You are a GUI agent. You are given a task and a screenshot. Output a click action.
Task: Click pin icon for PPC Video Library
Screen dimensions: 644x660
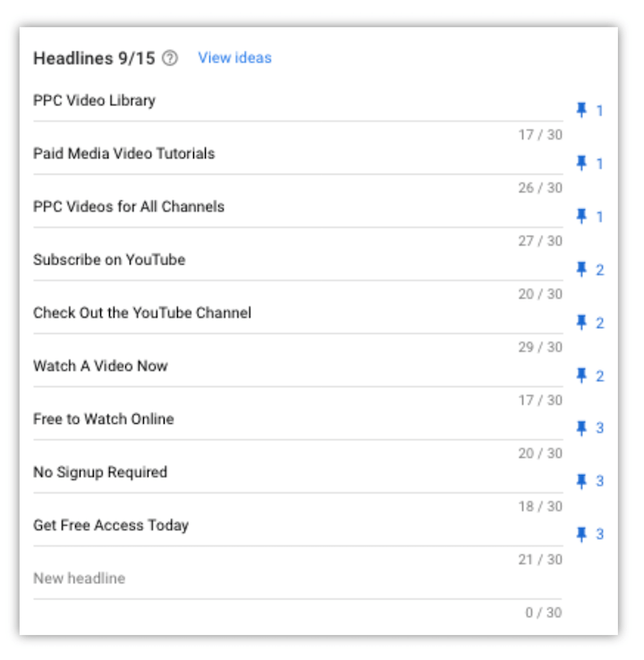point(581,110)
